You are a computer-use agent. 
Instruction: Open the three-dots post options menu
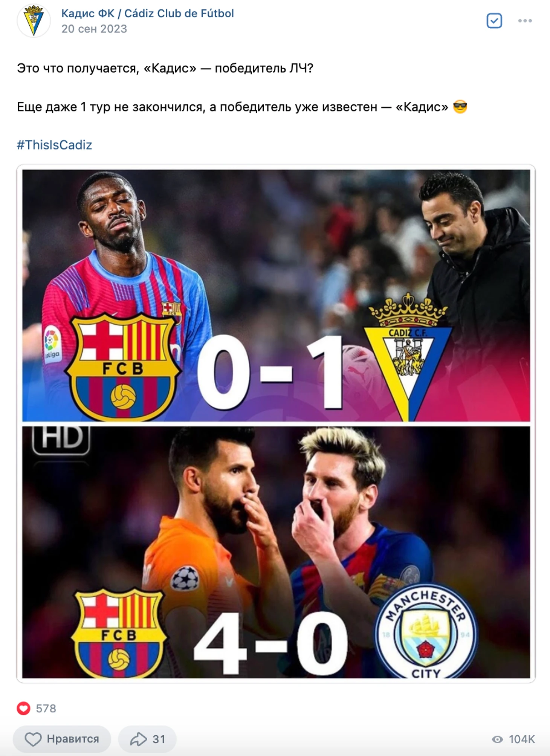525,21
